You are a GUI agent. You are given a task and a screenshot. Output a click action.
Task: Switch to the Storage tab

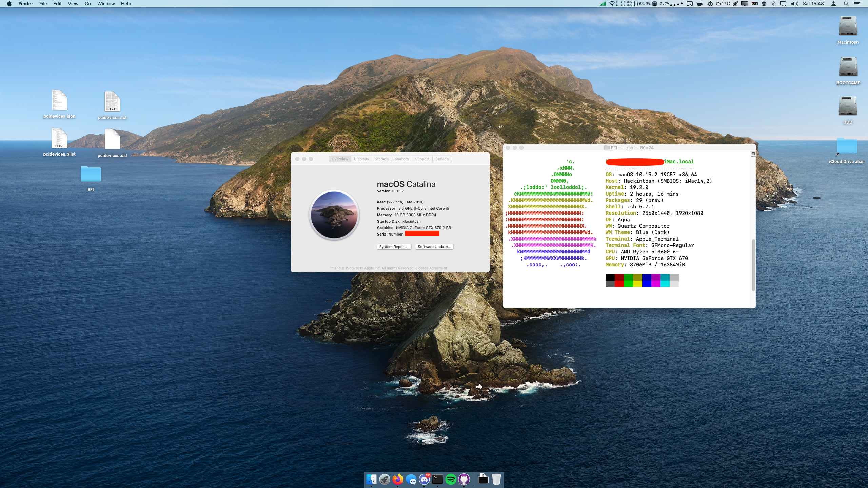point(381,159)
